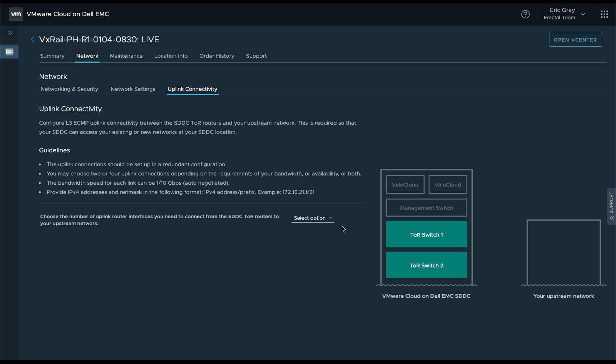Click ToR Switch 2 in diagram
Image resolution: width=616 pixels, height=364 pixels.
tap(426, 265)
